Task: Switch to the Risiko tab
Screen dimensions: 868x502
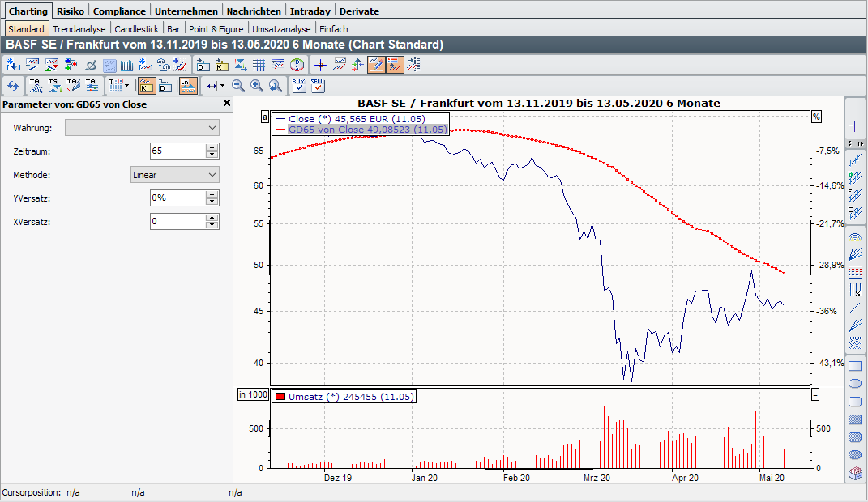Action: [x=71, y=11]
